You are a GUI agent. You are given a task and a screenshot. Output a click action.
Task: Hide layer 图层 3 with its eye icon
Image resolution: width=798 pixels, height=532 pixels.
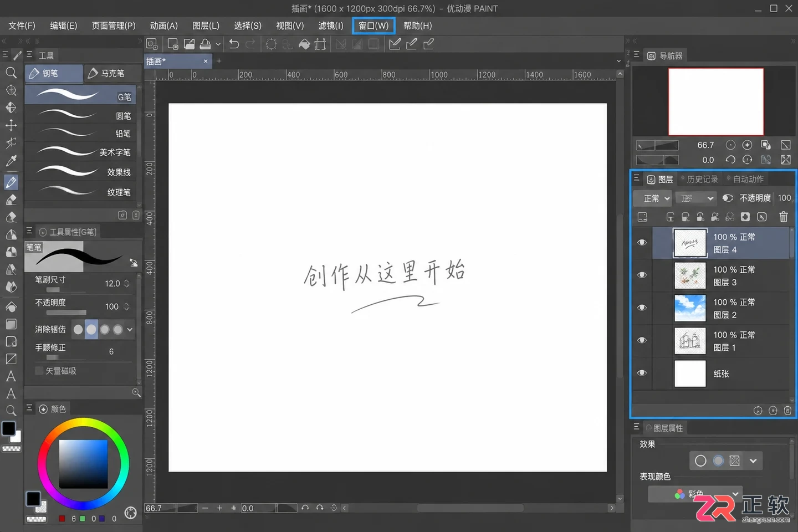(x=642, y=275)
